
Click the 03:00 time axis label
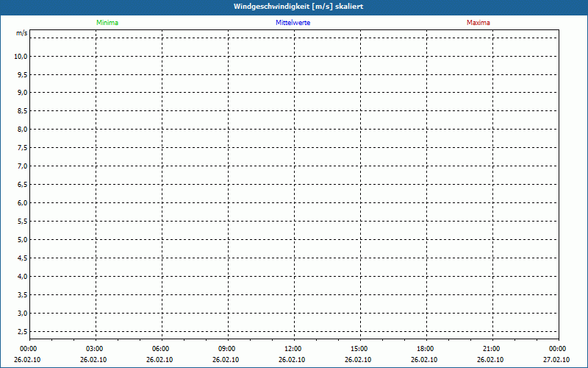[94, 349]
